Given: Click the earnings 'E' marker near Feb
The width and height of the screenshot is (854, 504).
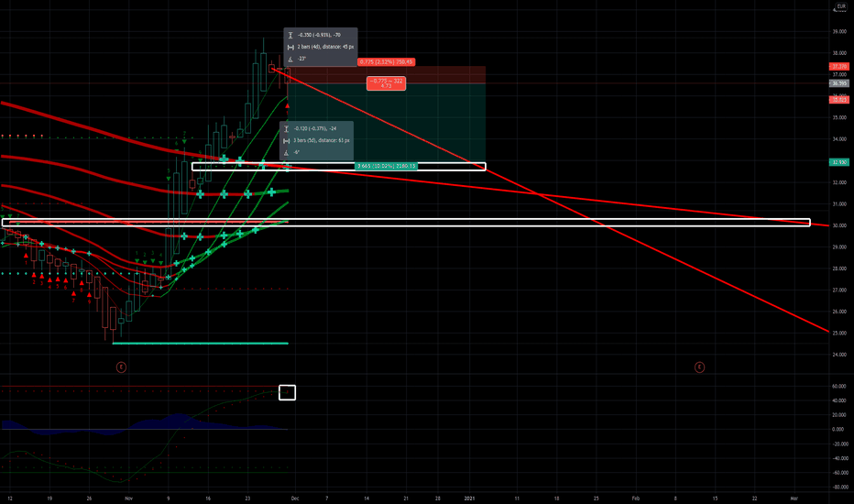Looking at the screenshot, I should (699, 367).
